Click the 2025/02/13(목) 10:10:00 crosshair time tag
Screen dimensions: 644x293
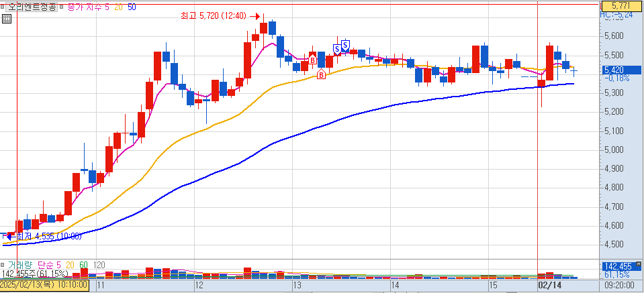[x=44, y=284]
